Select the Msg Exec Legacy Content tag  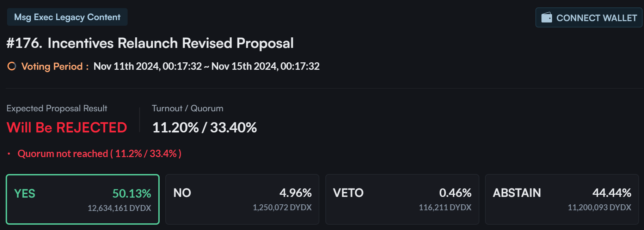click(67, 17)
